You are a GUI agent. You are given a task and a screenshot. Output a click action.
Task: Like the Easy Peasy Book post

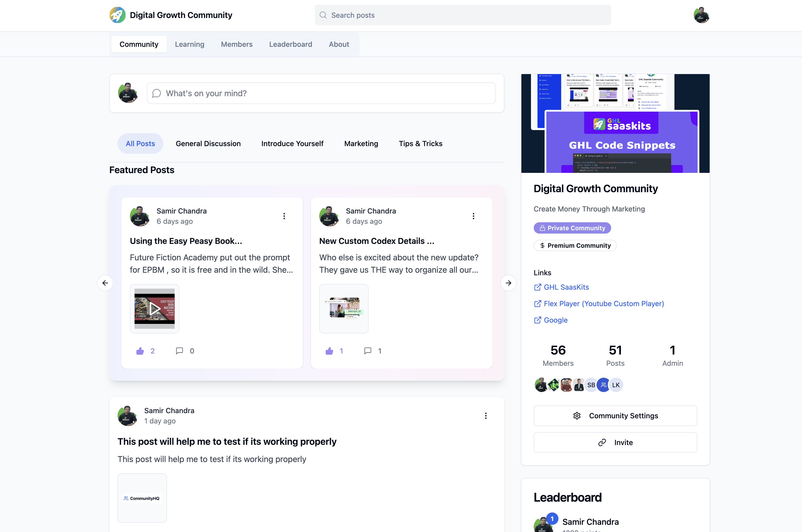coord(140,351)
